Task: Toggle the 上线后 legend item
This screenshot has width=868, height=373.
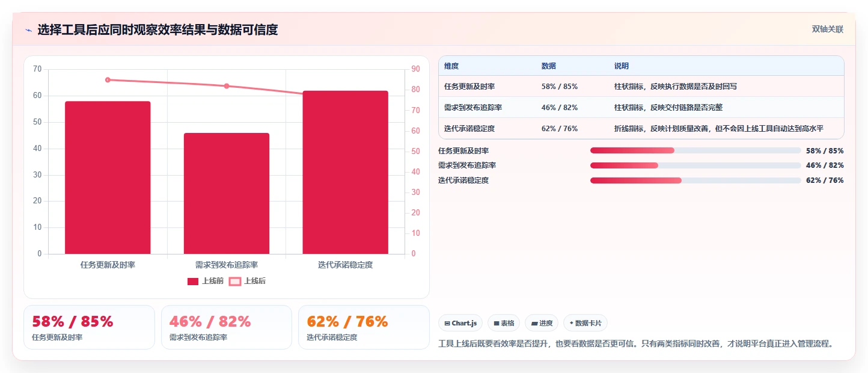Action: 248,281
